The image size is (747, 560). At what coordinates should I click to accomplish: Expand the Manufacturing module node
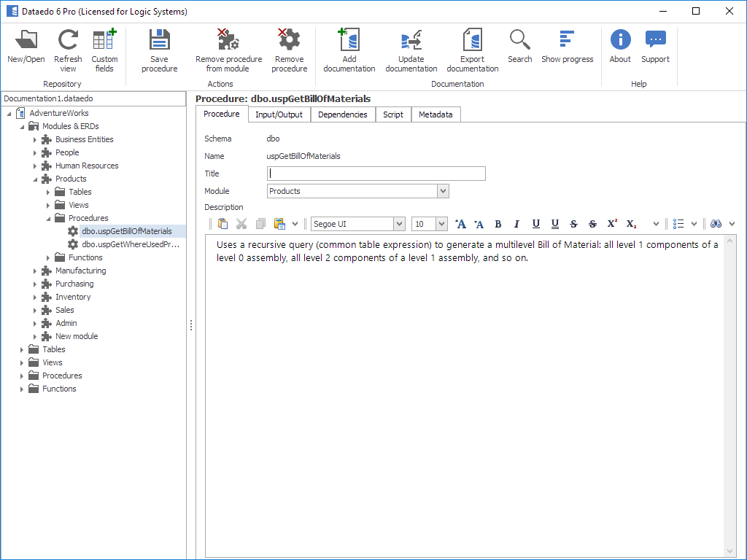(x=34, y=271)
